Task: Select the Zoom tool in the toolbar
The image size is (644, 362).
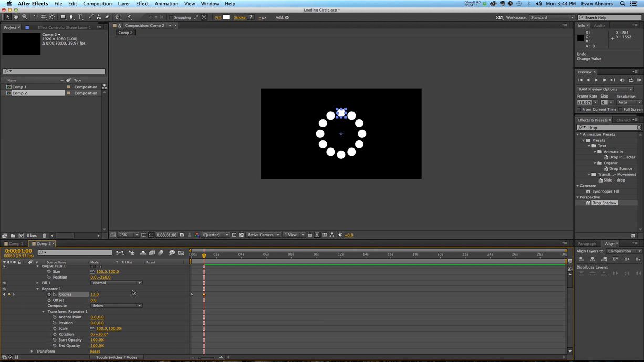Action: [x=25, y=17]
